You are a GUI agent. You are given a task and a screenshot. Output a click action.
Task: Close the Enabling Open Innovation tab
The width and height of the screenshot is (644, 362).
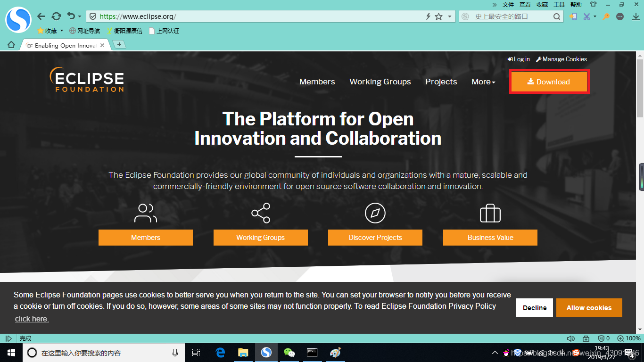coord(102,45)
